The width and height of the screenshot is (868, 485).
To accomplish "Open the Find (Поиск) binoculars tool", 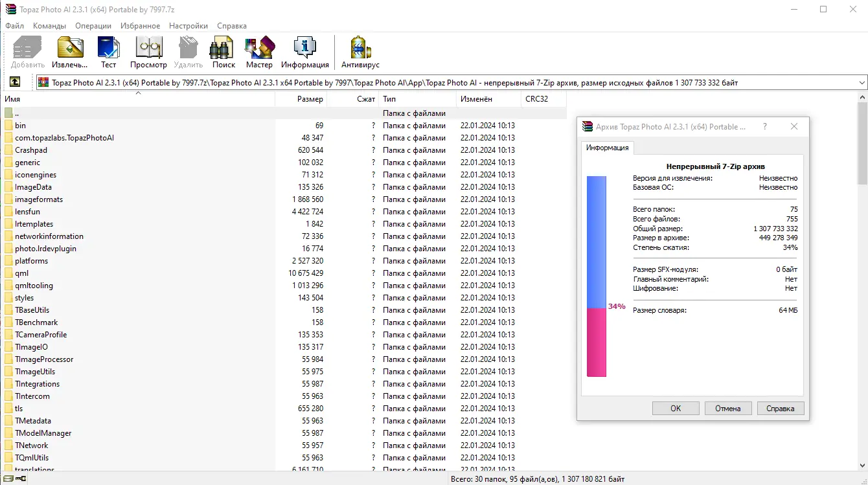I will coord(223,52).
